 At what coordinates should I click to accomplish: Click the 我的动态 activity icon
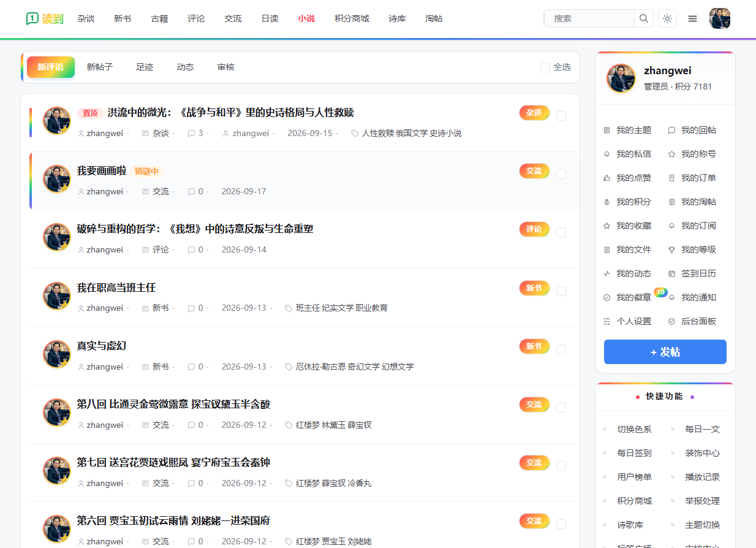click(x=607, y=274)
